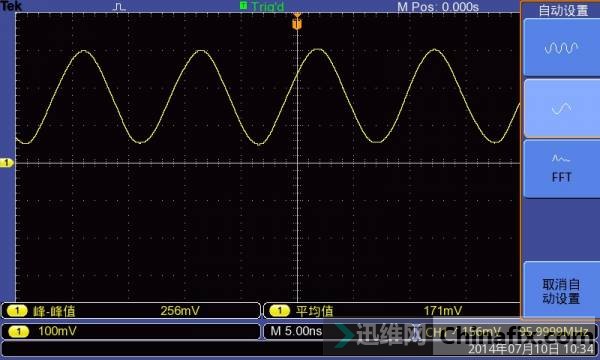Select the single-cycle sine autoset icon
Image resolution: width=600 pixels, height=360 pixels.
click(x=561, y=109)
